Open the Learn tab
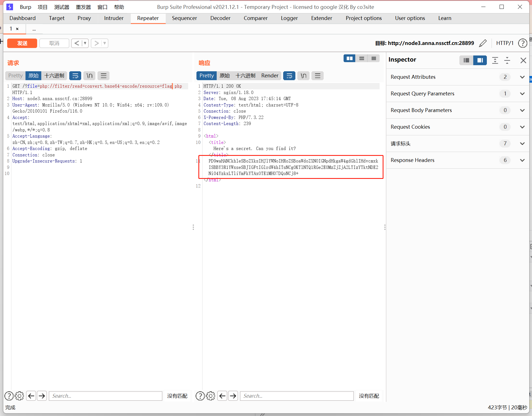 tap(445, 18)
